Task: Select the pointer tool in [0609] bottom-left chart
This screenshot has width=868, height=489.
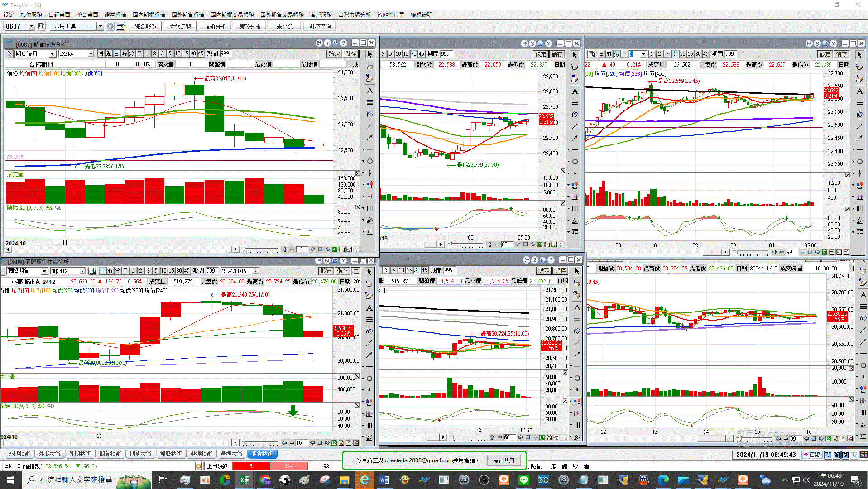Action: pyautogui.click(x=369, y=272)
